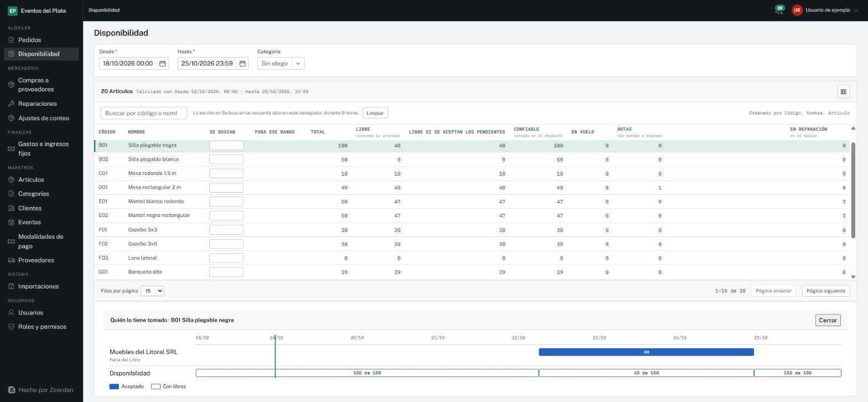
Task: Open the Categoría dropdown
Action: tap(281, 64)
